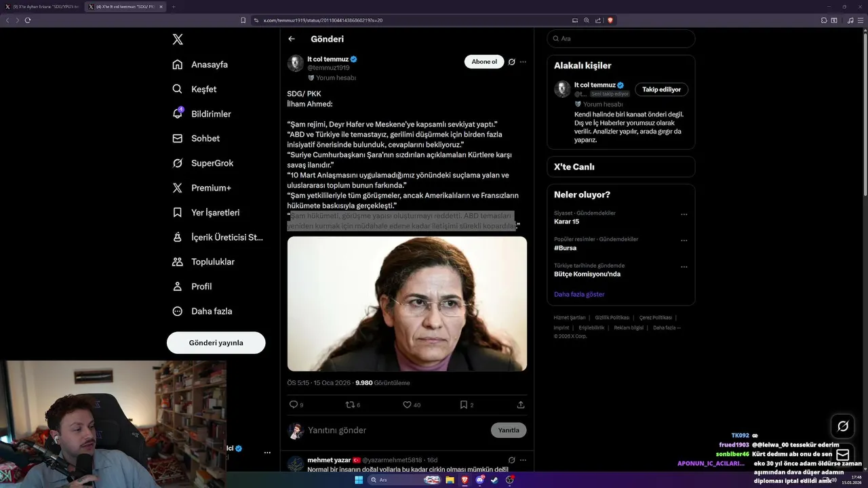Image resolution: width=868 pixels, height=488 pixels.
Task: Open Steam from taskbar
Action: tap(494, 480)
